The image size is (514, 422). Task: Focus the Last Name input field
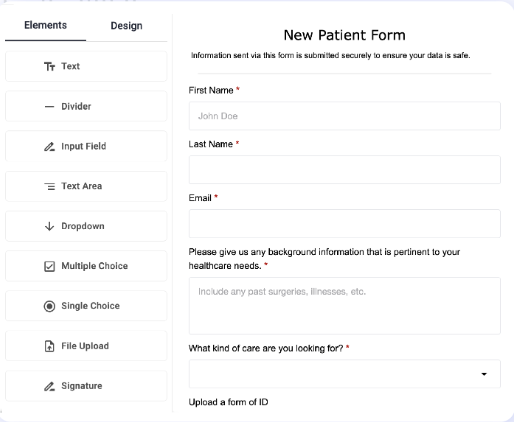pyautogui.click(x=345, y=169)
